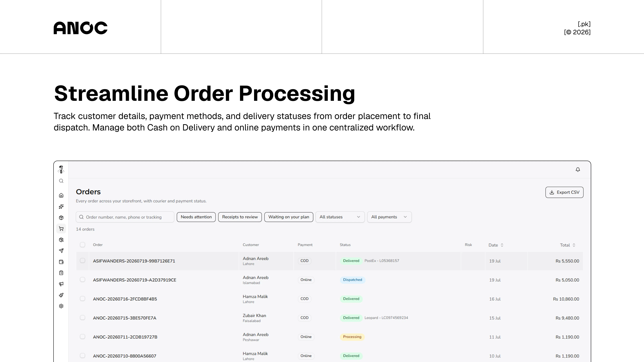Viewport: 644px width, 362px height.
Task: Open the wallet payments icon
Action: point(61,262)
